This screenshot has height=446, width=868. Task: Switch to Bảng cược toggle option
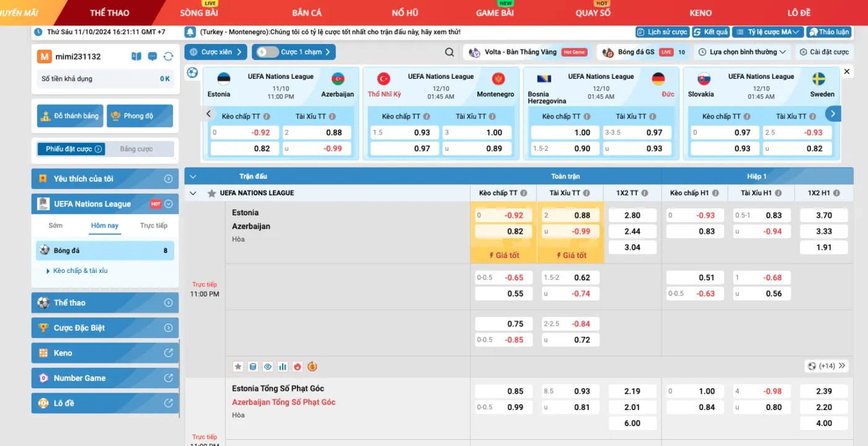pyautogui.click(x=136, y=149)
